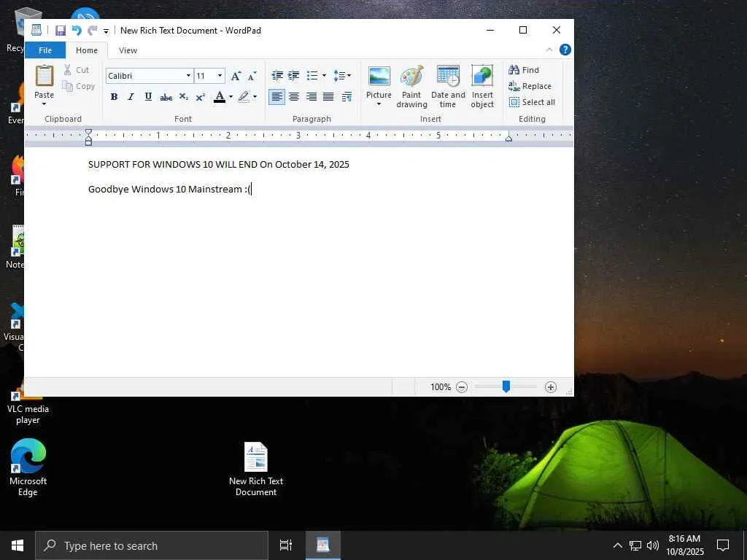Switch to the View ribbon tab
Screen dimensions: 747x560
128,50
